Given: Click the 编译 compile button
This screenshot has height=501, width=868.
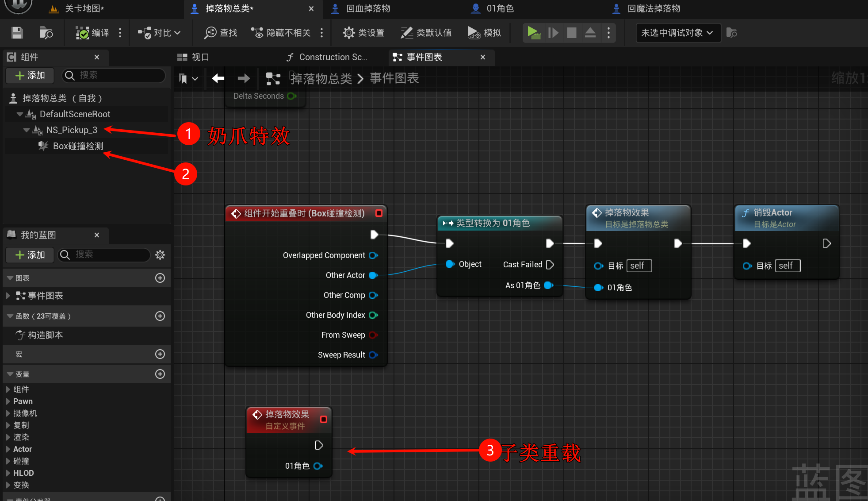Looking at the screenshot, I should pos(92,33).
